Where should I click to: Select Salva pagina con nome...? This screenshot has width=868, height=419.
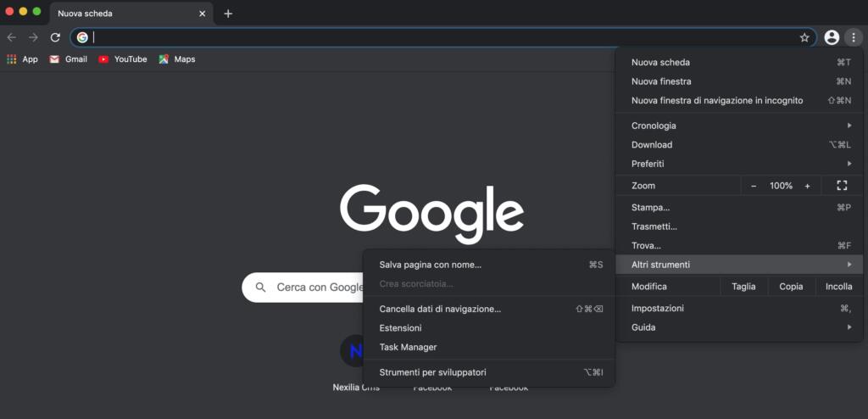click(x=489, y=265)
